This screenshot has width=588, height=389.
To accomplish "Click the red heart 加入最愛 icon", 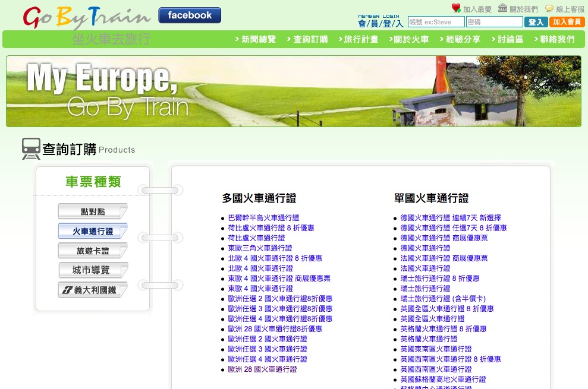I will tap(456, 8).
